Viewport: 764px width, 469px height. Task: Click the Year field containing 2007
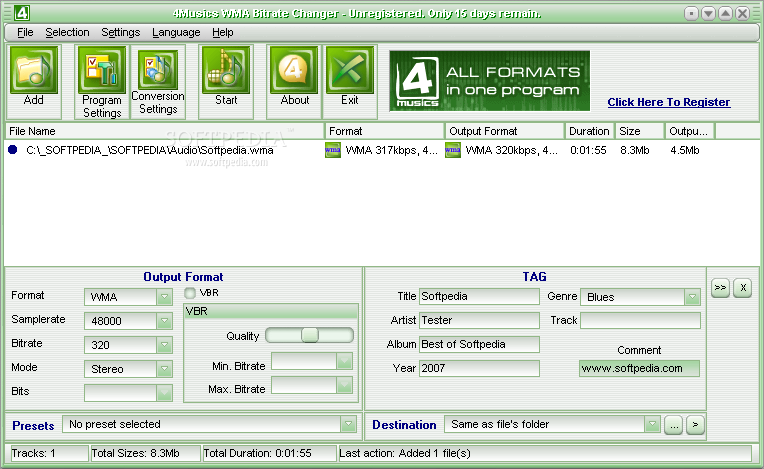coord(479,368)
